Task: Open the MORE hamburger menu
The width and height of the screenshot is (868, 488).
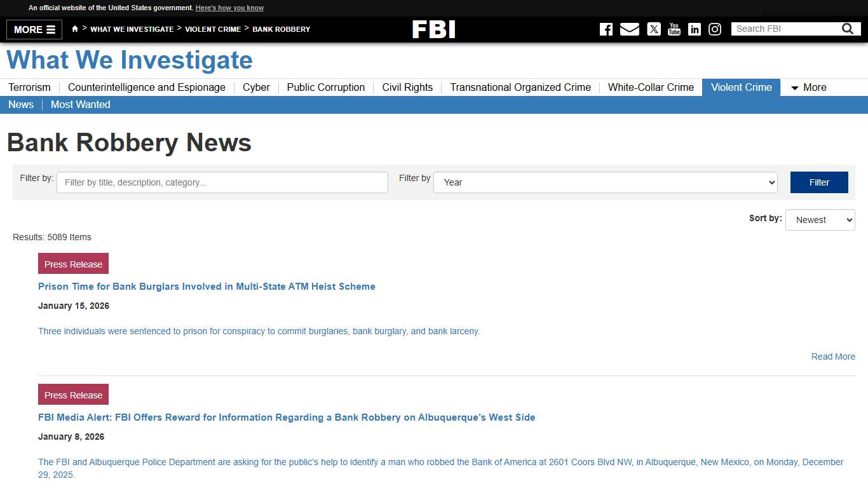Action: pyautogui.click(x=34, y=29)
